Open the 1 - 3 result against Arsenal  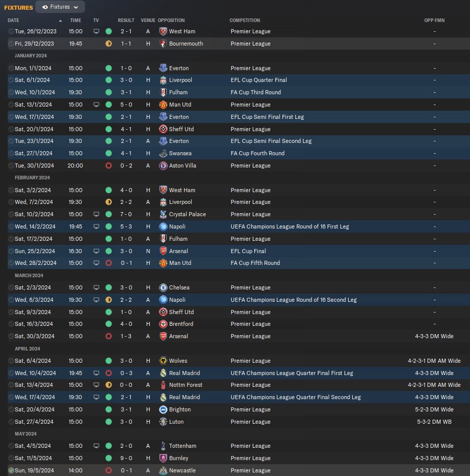[126, 336]
